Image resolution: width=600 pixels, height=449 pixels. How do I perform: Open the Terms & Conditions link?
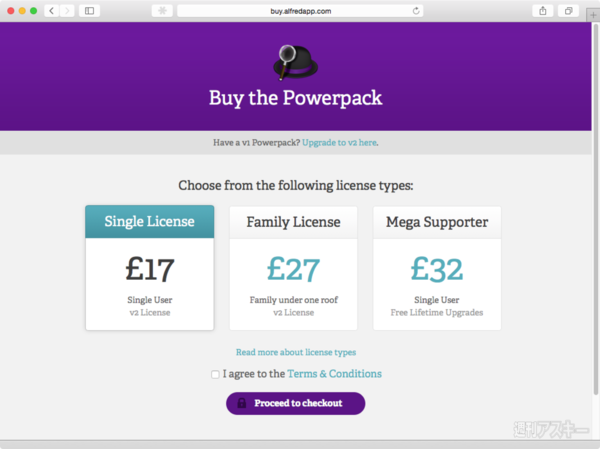[334, 374]
